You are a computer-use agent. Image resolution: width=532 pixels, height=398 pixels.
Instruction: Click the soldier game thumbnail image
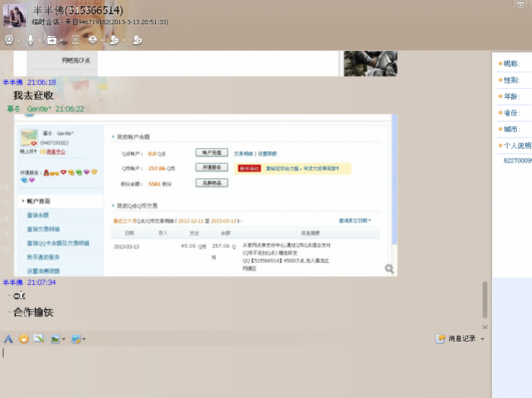371,63
